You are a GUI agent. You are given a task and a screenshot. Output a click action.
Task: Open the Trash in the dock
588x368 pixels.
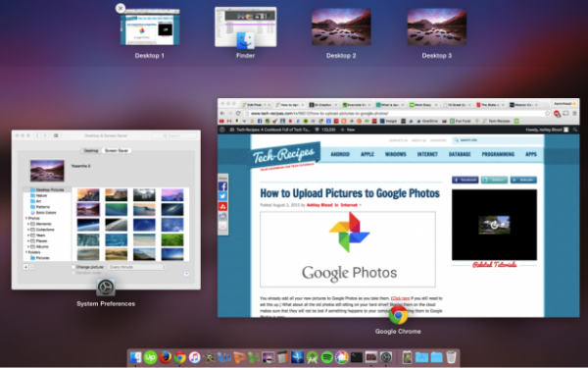[x=451, y=357]
